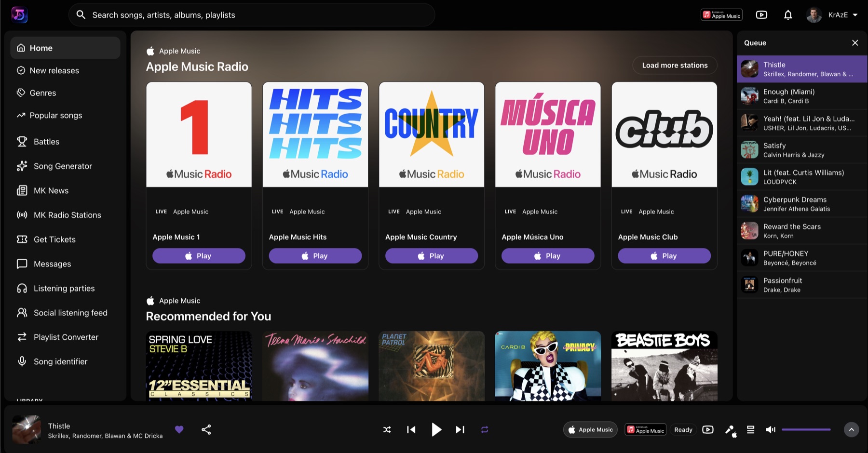The height and width of the screenshot is (453, 868).
Task: Share the current track
Action: [206, 429]
